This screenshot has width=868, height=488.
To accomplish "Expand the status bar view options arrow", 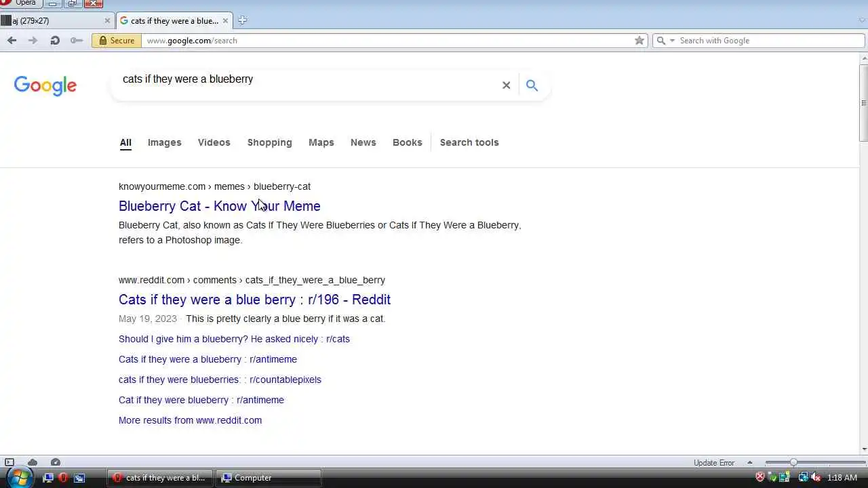I will pyautogui.click(x=749, y=462).
